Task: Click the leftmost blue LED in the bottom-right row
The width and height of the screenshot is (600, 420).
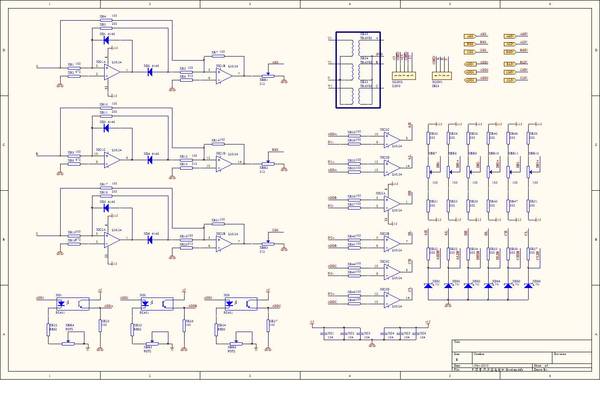Action: [x=429, y=286]
